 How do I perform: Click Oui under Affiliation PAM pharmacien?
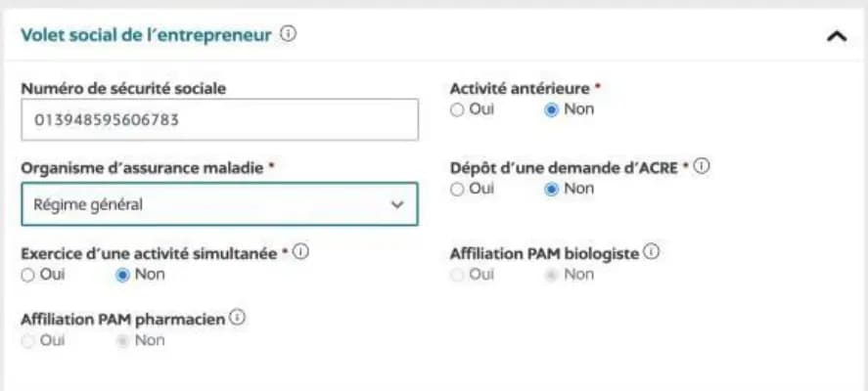[27, 341]
